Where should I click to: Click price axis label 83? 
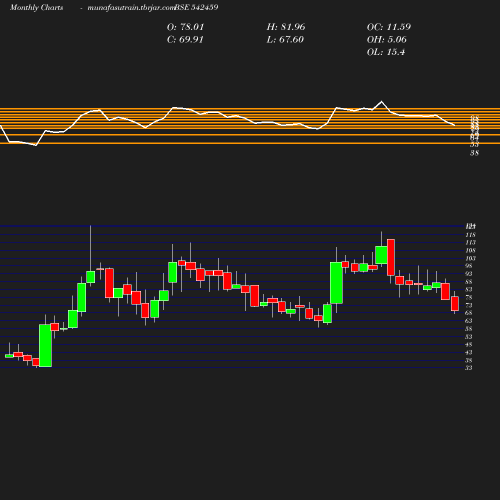(469, 290)
